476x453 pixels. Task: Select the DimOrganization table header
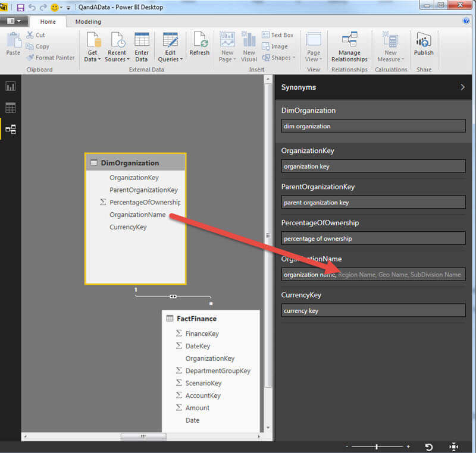pos(136,163)
